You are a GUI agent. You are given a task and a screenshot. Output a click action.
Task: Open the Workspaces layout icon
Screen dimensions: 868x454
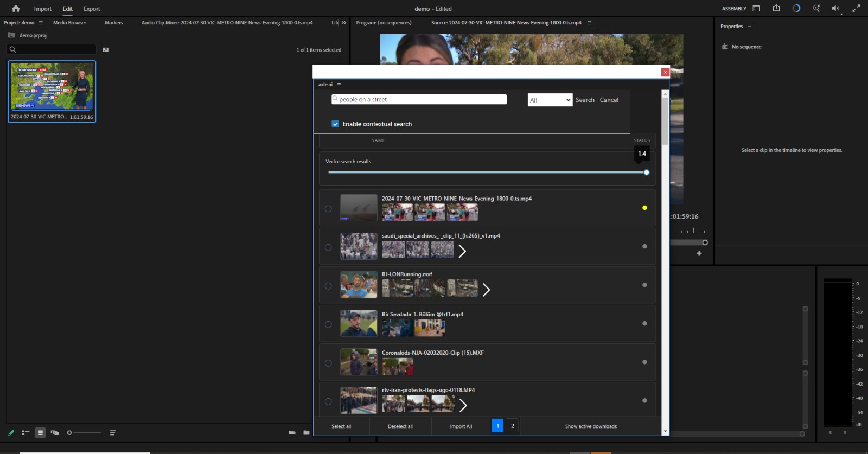756,9
